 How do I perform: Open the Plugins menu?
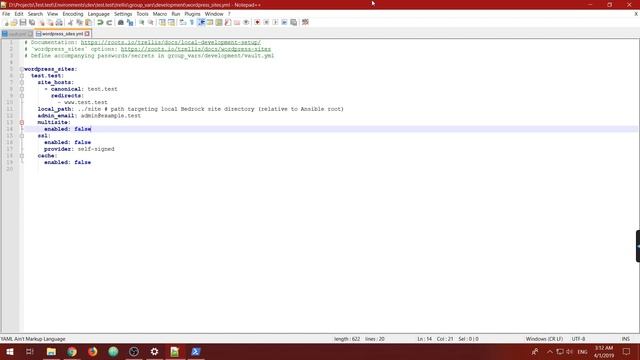(x=192, y=14)
